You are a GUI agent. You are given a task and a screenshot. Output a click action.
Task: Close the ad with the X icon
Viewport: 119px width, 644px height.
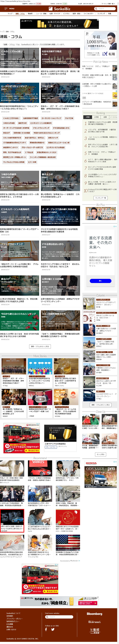116,227
